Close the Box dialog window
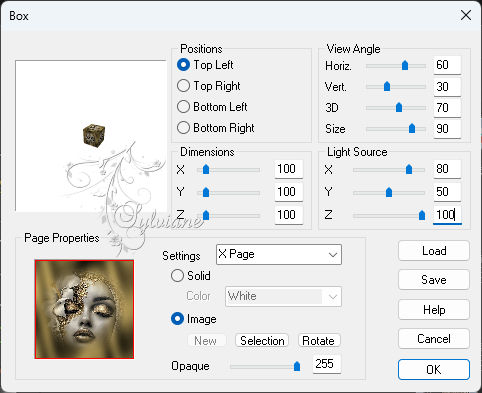 (x=466, y=15)
